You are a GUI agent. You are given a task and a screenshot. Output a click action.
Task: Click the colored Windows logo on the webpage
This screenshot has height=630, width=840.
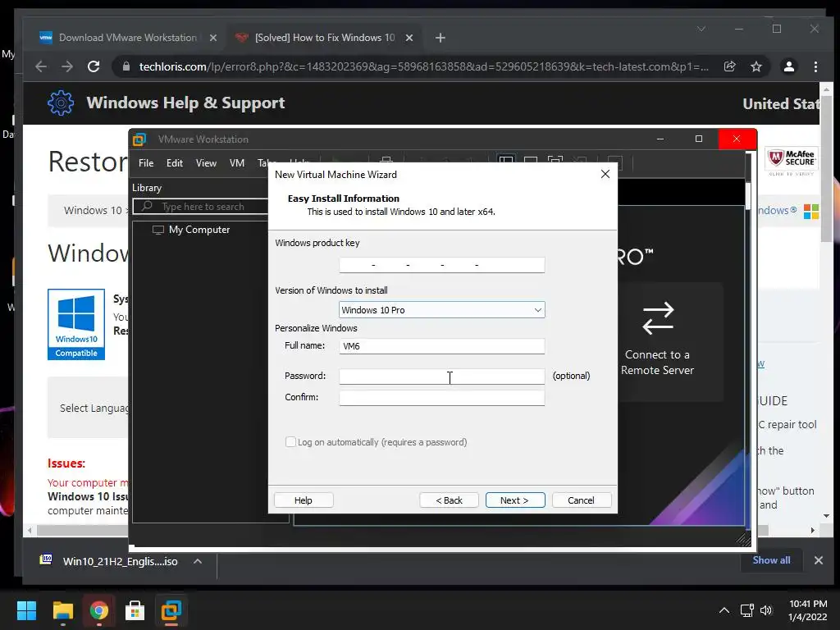click(x=810, y=211)
